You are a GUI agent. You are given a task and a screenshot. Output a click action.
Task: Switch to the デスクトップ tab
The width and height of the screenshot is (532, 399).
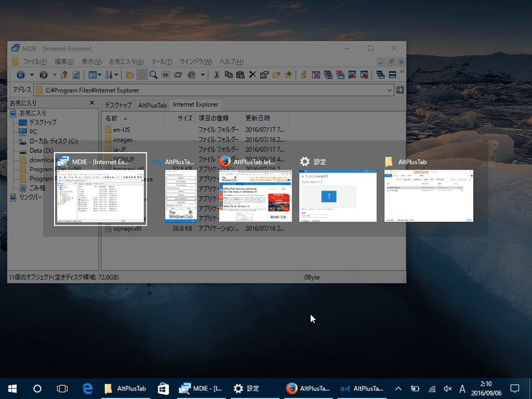click(x=118, y=105)
